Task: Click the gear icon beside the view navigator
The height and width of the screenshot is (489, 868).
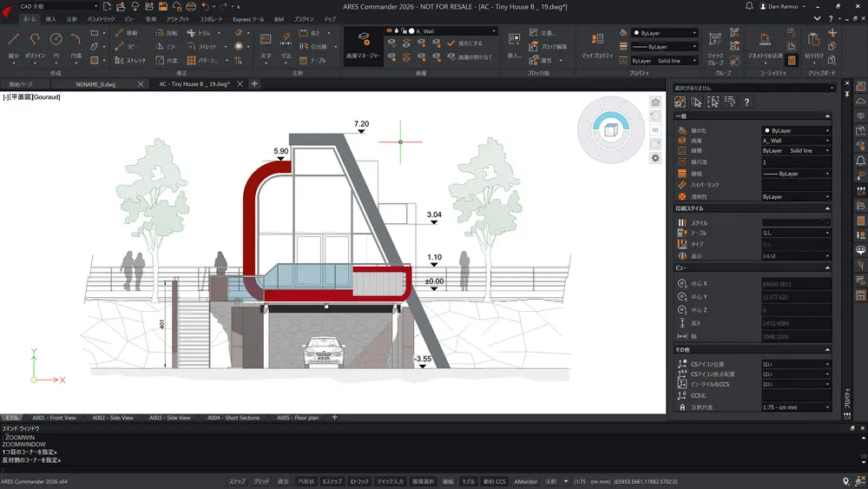Action: pyautogui.click(x=655, y=158)
